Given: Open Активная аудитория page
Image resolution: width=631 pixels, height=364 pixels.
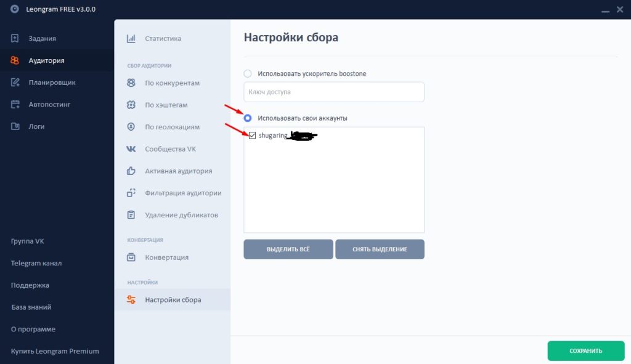Looking at the screenshot, I should pyautogui.click(x=173, y=171).
